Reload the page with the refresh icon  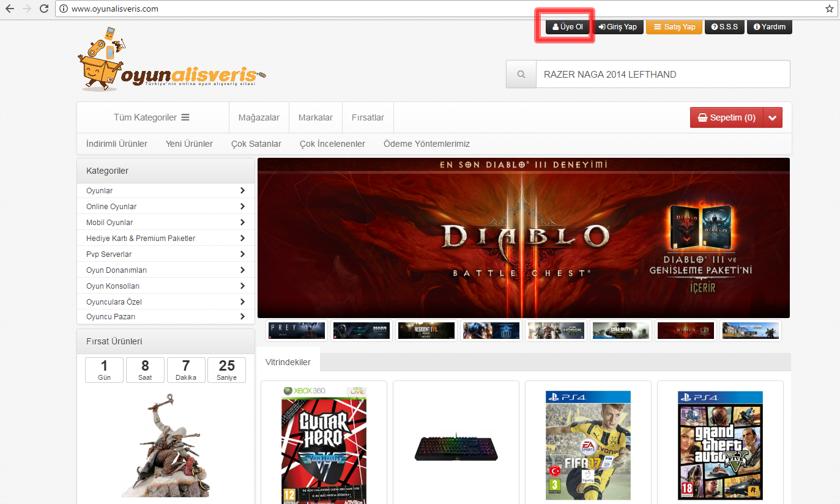[x=43, y=9]
